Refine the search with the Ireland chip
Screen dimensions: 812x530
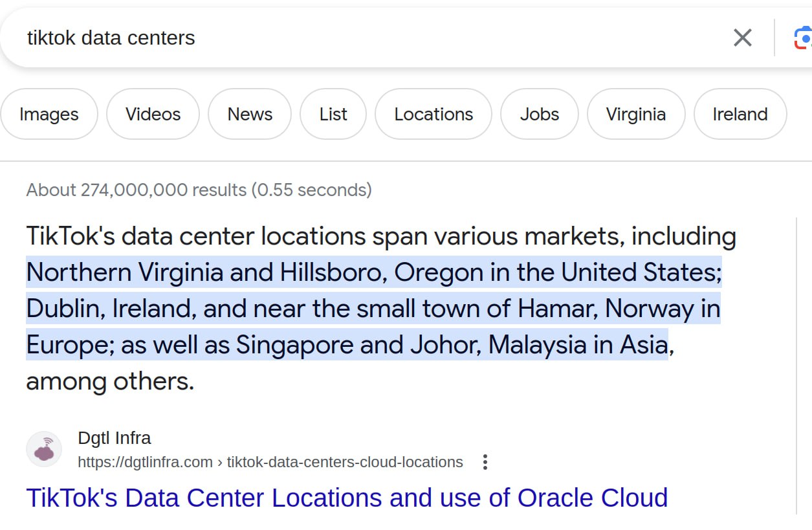pyautogui.click(x=740, y=114)
